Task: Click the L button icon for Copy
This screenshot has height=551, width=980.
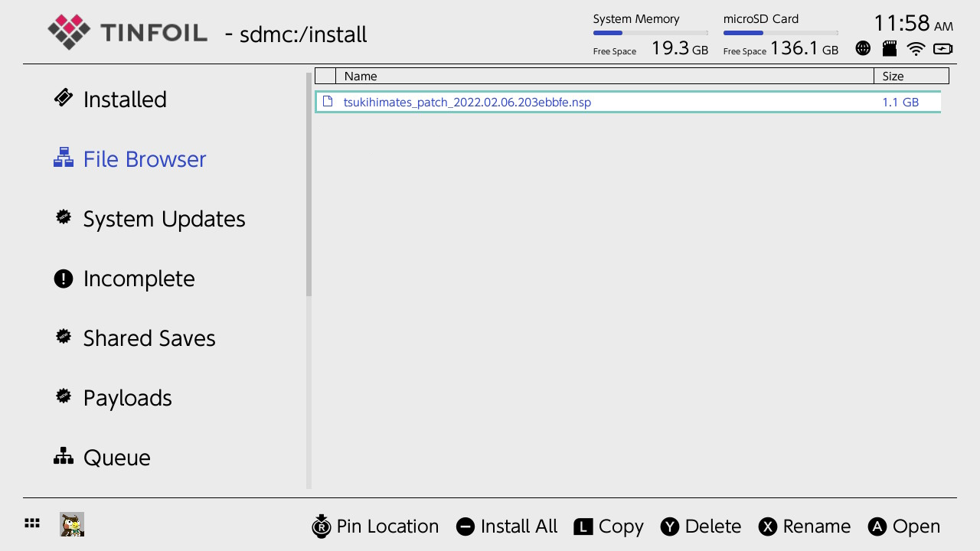Action: tap(583, 527)
